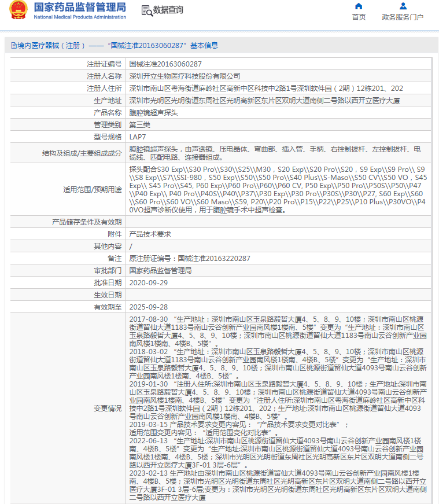The width and height of the screenshot is (439, 504).
Task: Select the 产品技术要求 attachment value
Action: pos(150,234)
